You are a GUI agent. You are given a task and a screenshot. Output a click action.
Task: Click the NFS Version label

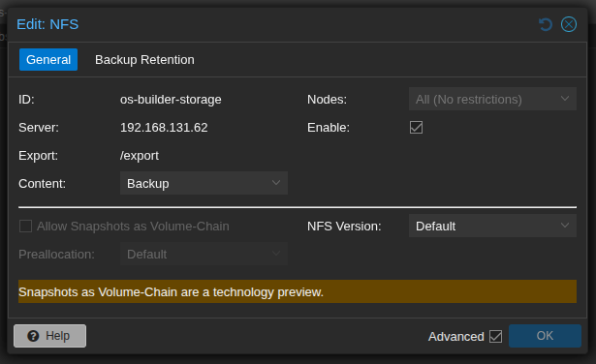pos(344,227)
